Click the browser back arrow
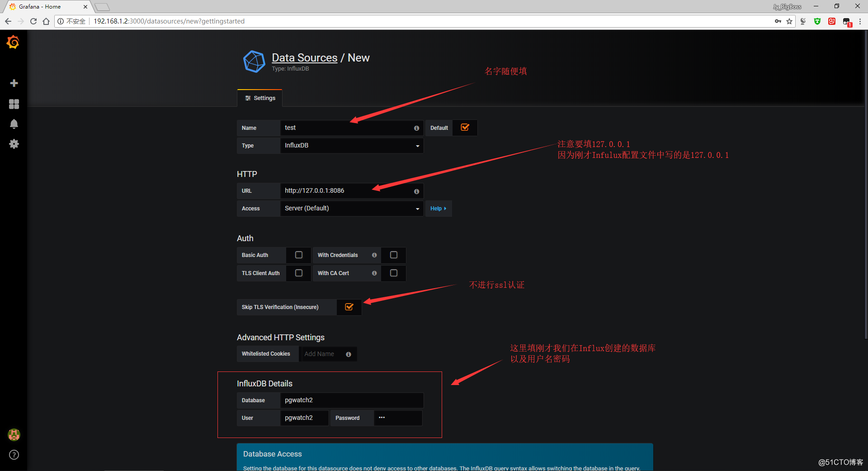Image resolution: width=868 pixels, height=471 pixels. coord(8,21)
